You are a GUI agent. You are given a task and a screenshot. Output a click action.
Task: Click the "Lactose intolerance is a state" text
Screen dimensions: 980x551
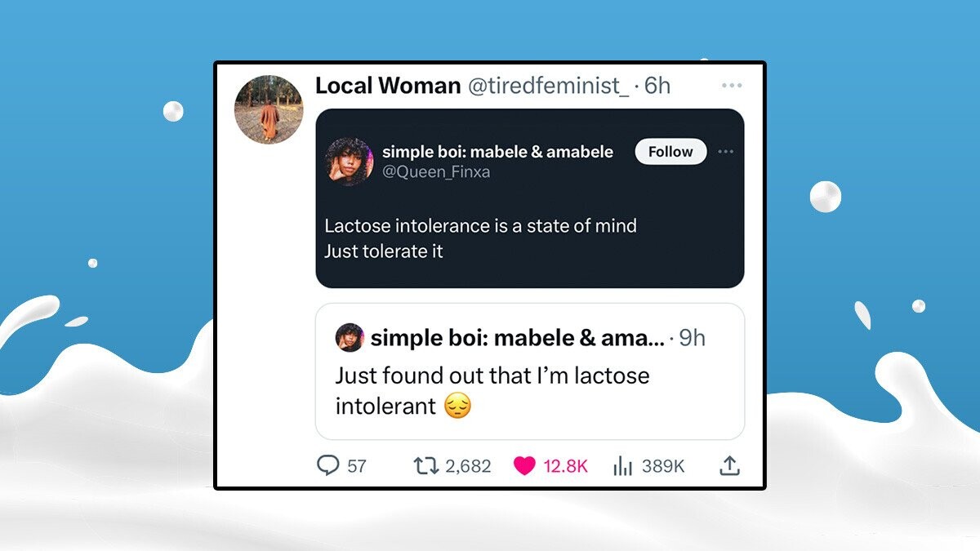(x=480, y=226)
